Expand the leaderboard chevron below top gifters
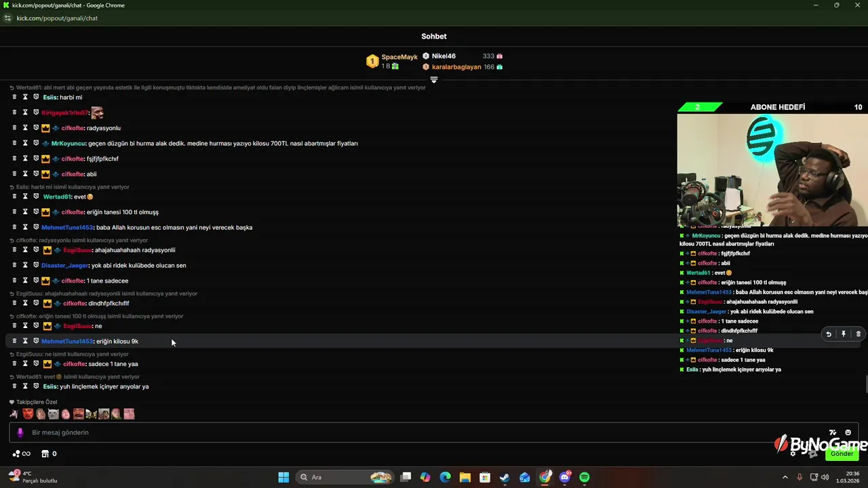Screen dimensions: 868x488 click(434, 80)
